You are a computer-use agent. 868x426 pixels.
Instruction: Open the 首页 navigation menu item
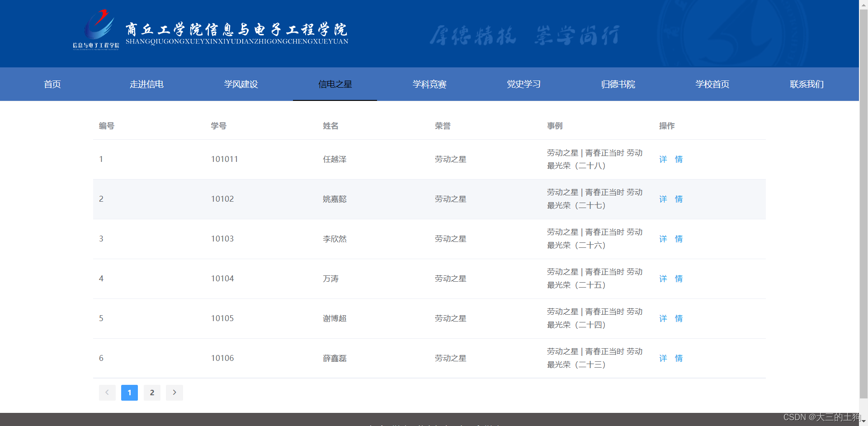tap(52, 84)
